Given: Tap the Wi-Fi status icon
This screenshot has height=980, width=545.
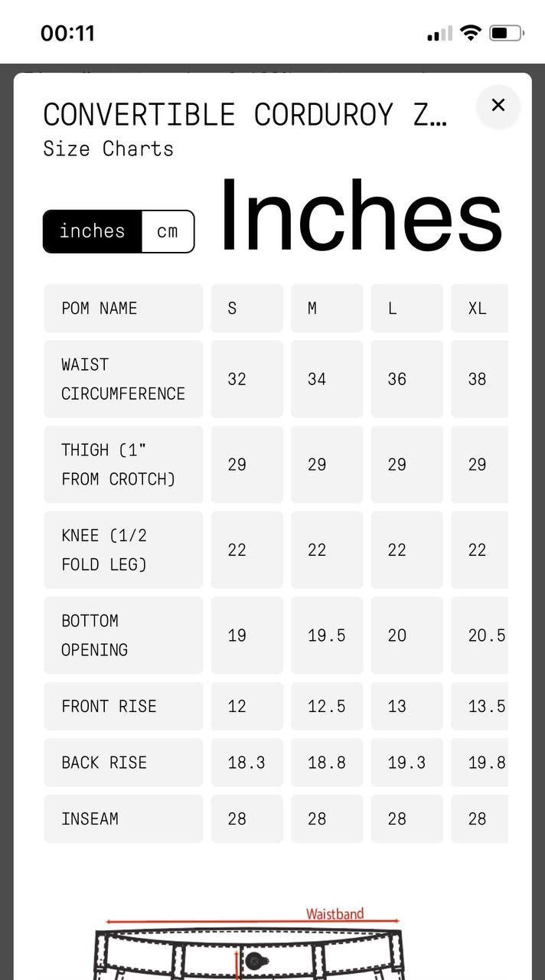Looking at the screenshot, I should (x=472, y=33).
